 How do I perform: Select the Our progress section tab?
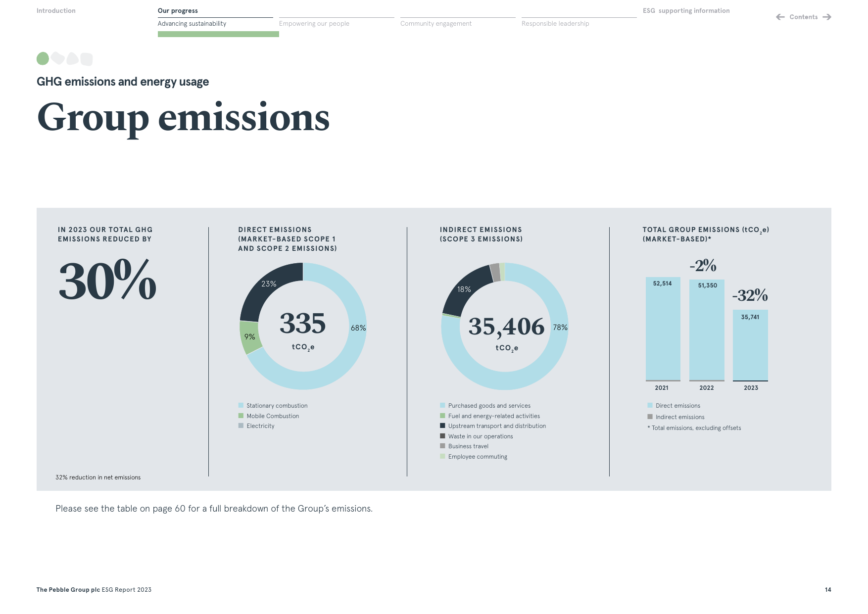(x=178, y=10)
